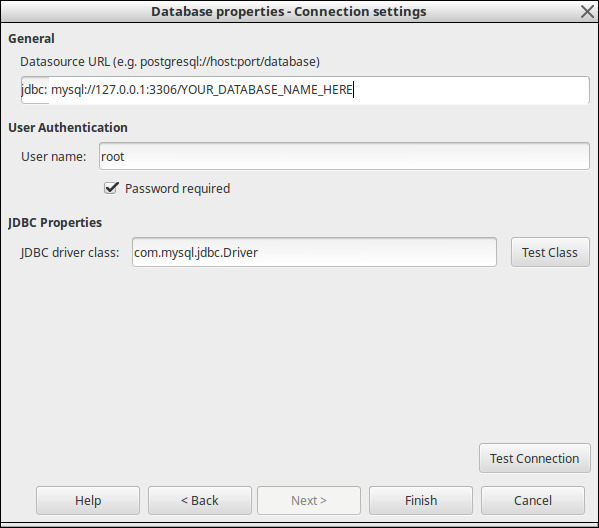Click Finish to apply settings

421,500
